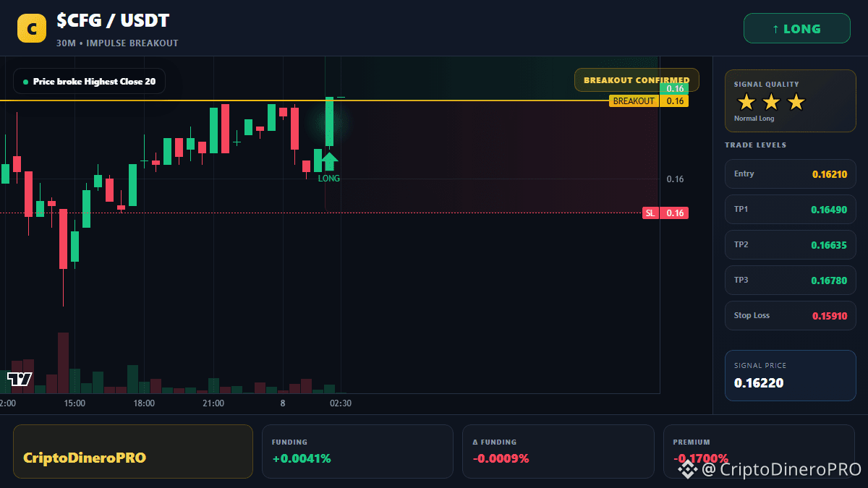Click the Premium card value
Screen dimensions: 868x488
(x=701, y=458)
